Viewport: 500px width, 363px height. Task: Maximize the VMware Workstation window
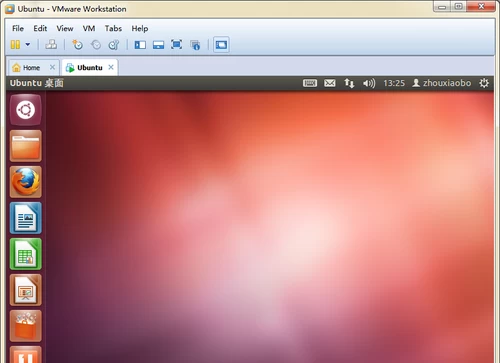[459, 6]
